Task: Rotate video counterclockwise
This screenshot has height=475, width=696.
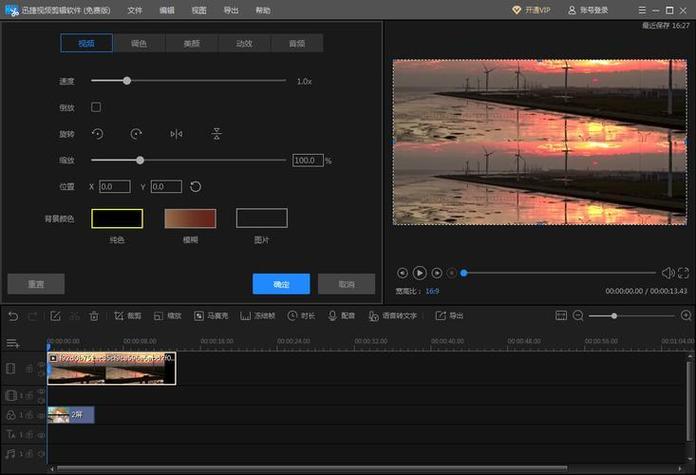Action: tap(98, 134)
